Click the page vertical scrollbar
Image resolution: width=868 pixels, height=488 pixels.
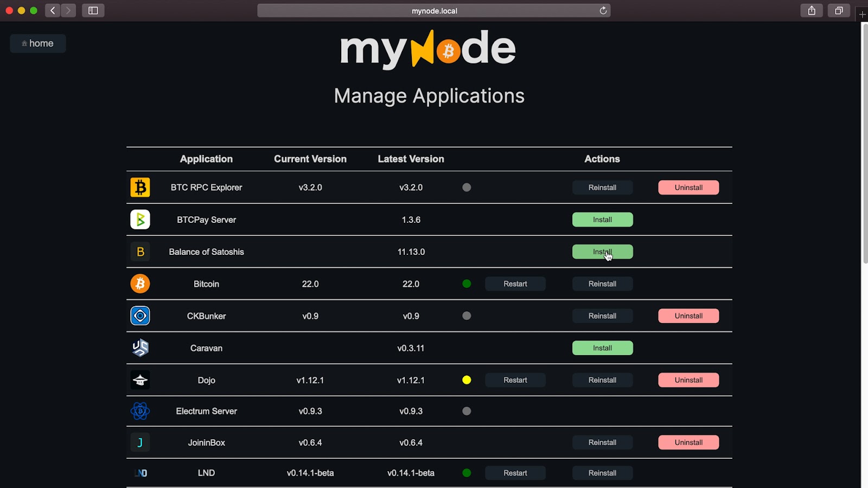tap(865, 144)
